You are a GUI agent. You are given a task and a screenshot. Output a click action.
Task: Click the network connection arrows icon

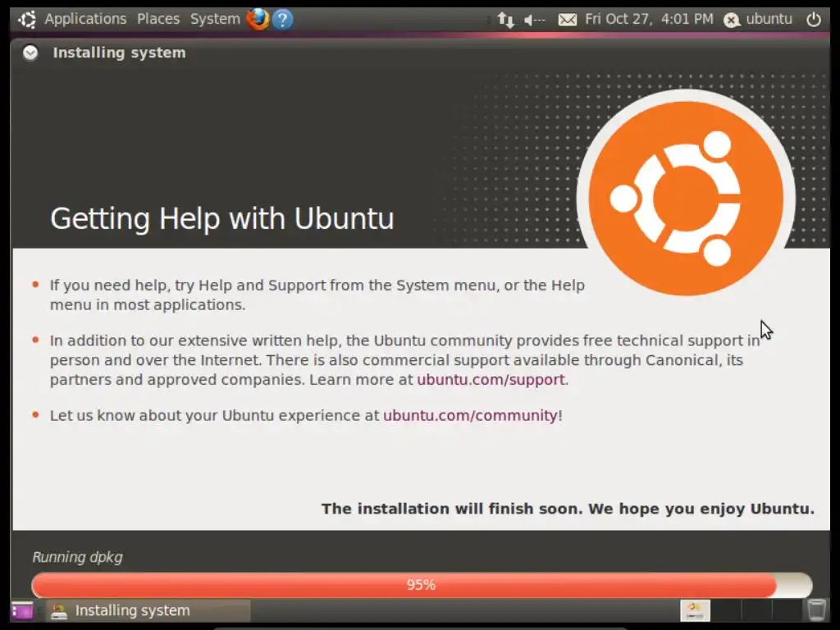505,20
